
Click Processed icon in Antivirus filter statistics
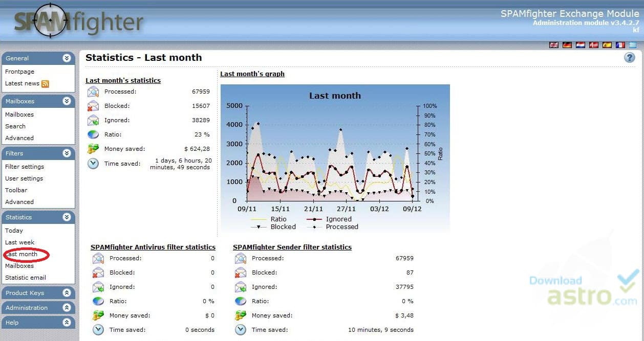pyautogui.click(x=98, y=259)
